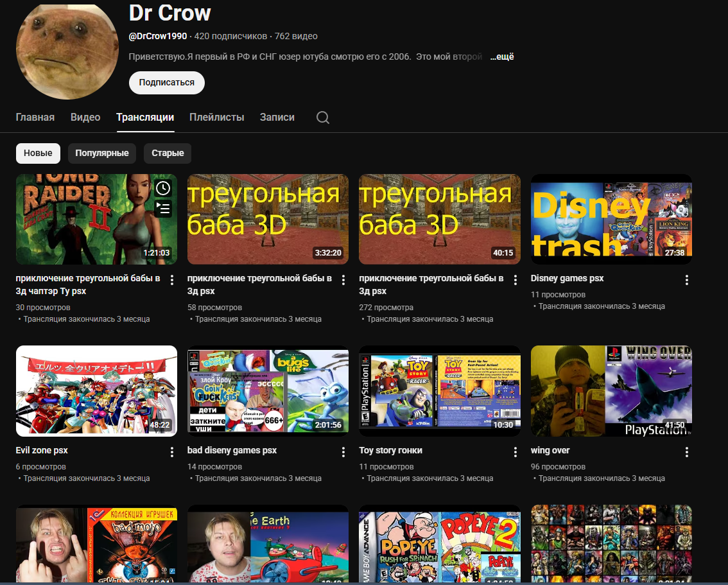Switch to the Видео tab

coord(85,117)
